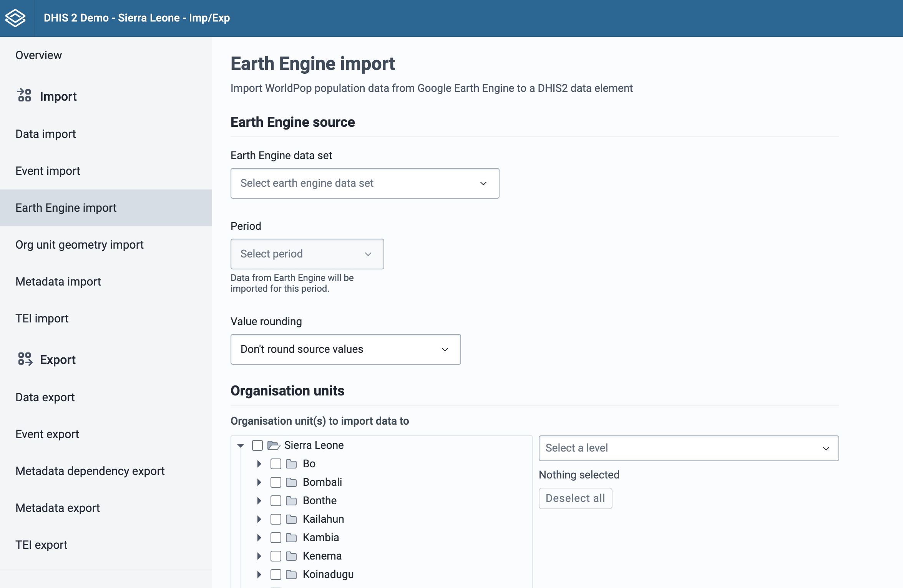
Task: Open the Overview link in sidebar
Action: click(x=38, y=55)
